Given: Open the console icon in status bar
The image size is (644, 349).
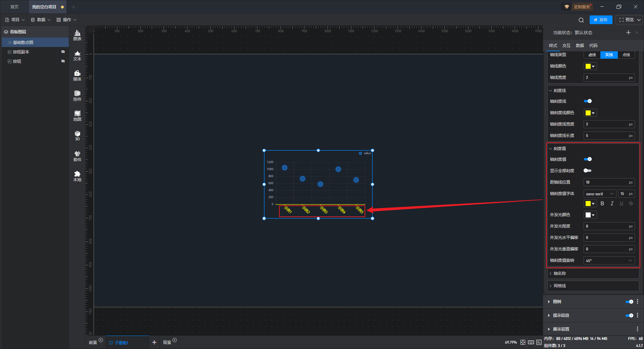Looking at the screenshot, I should pos(539,342).
